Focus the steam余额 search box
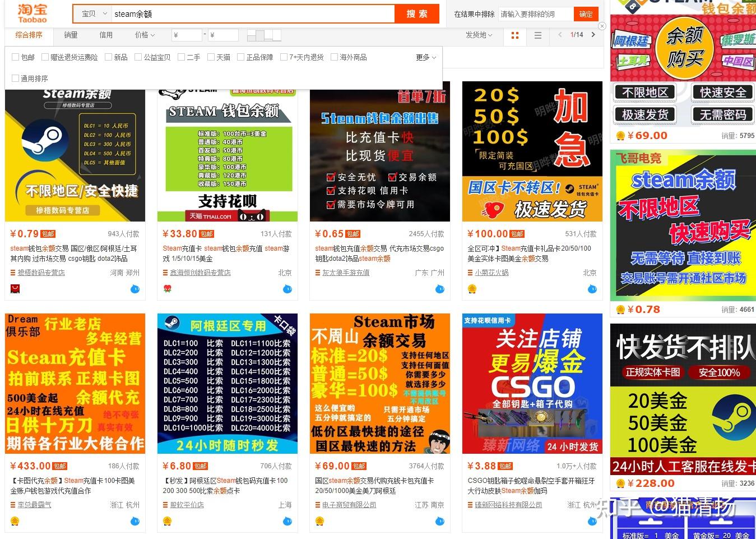756x539 pixels. pos(252,14)
